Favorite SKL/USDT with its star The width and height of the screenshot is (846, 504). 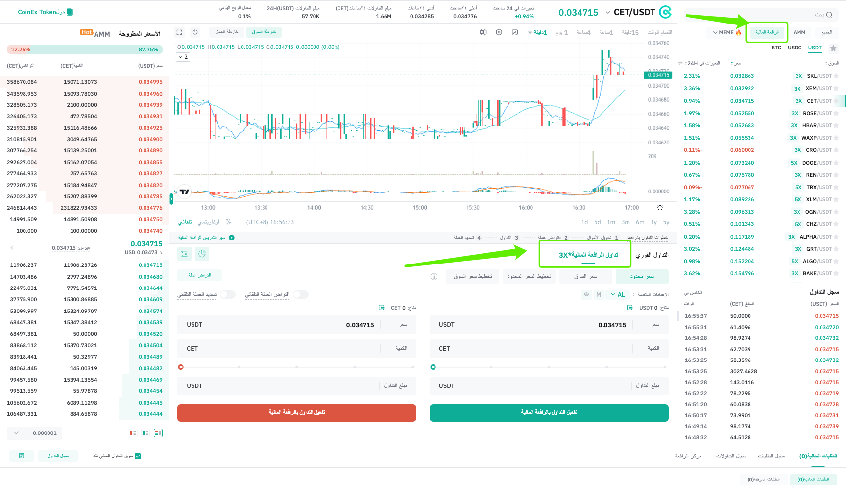(836, 76)
